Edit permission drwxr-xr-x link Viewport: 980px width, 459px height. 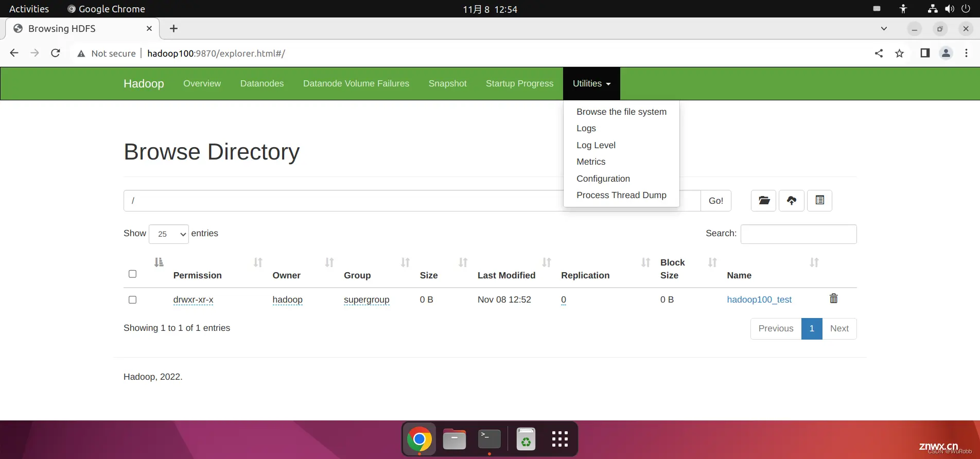click(193, 299)
